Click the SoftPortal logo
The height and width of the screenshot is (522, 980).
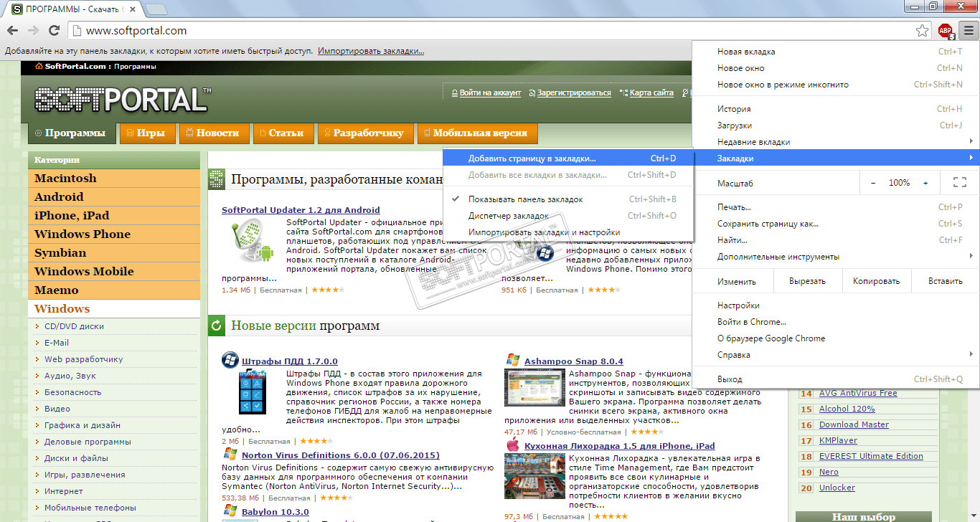pyautogui.click(x=123, y=100)
